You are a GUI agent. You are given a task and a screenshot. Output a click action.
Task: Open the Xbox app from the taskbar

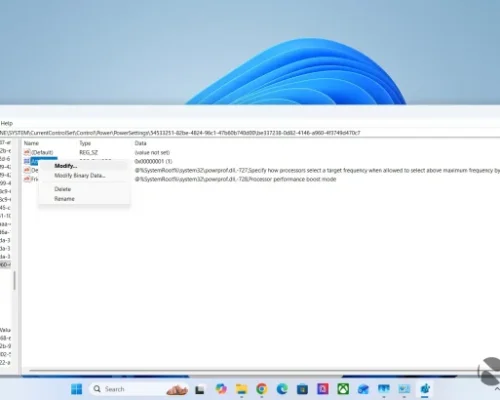(343, 389)
